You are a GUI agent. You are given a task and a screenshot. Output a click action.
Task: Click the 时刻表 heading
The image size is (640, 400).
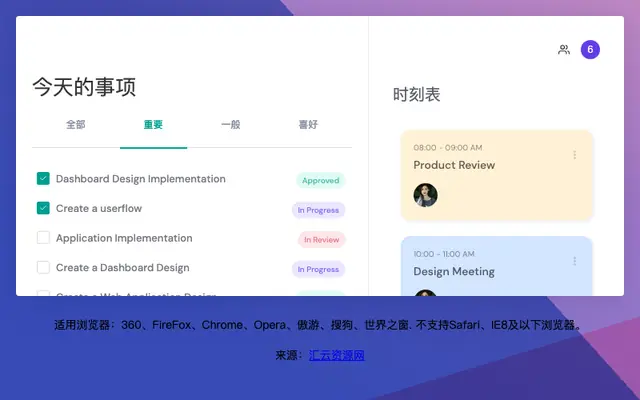click(416, 94)
